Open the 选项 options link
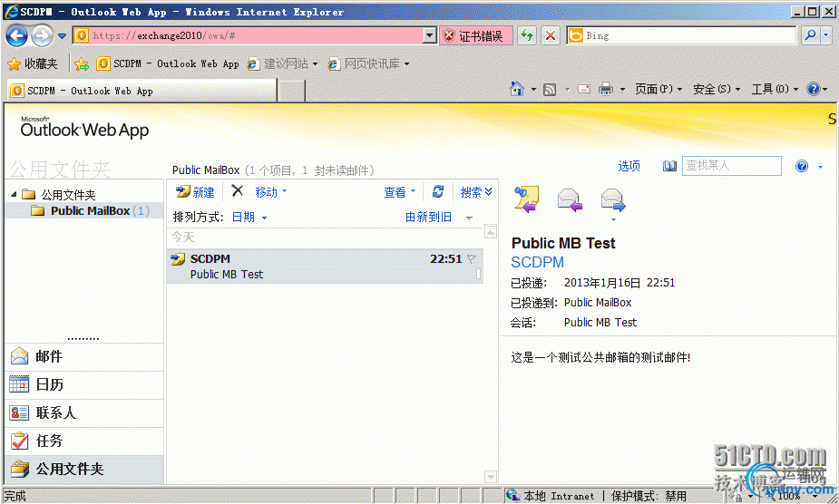The height and width of the screenshot is (504, 839). [x=629, y=166]
